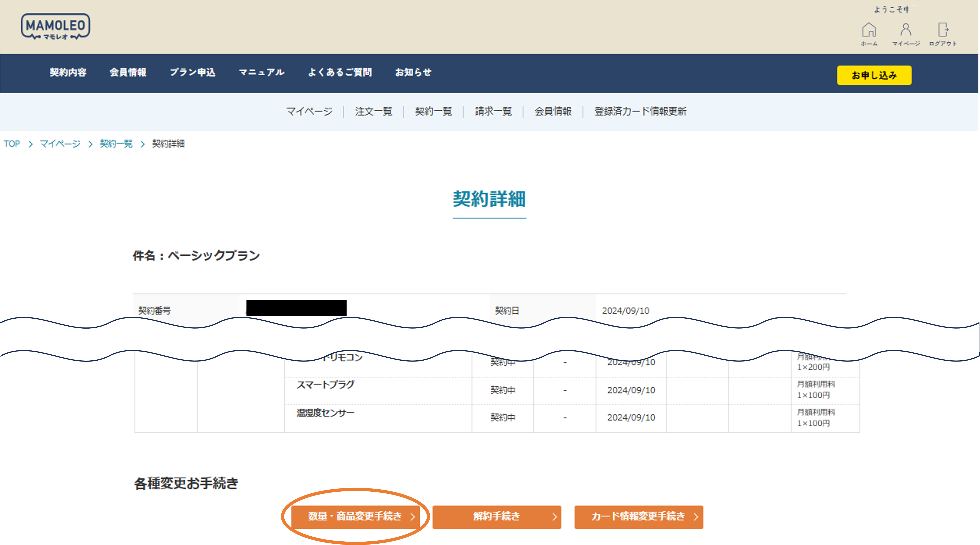Click 件名：ベーシックプラン text
980x545 pixels.
point(196,255)
